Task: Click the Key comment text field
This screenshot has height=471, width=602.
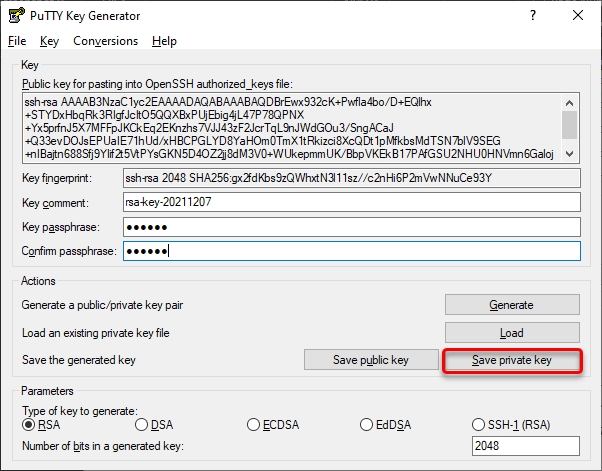Action: point(351,202)
